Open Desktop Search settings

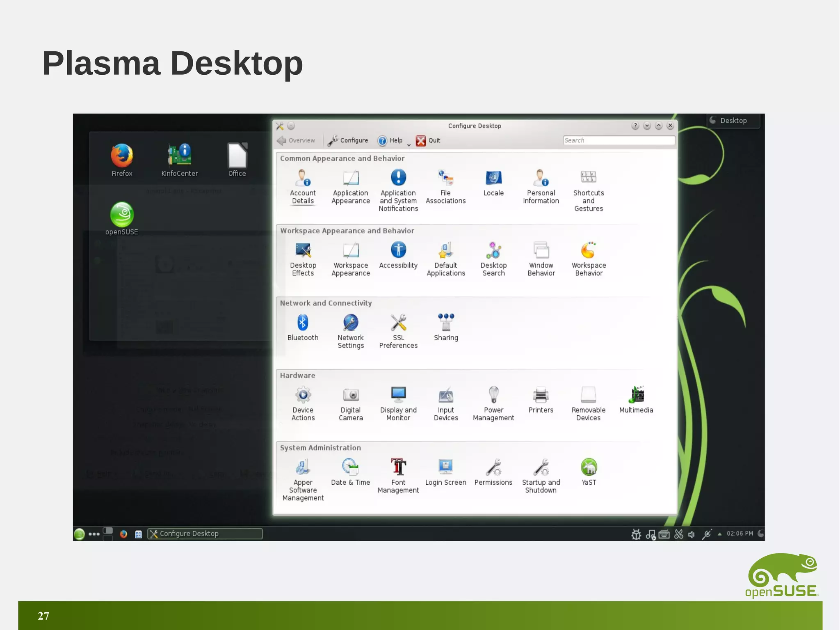tap(493, 259)
